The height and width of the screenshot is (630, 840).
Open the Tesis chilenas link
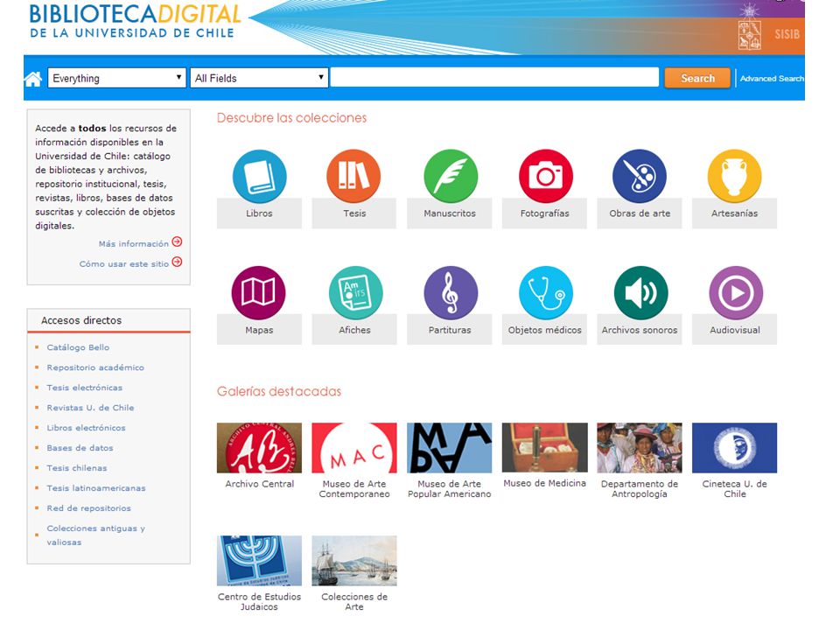[77, 467]
